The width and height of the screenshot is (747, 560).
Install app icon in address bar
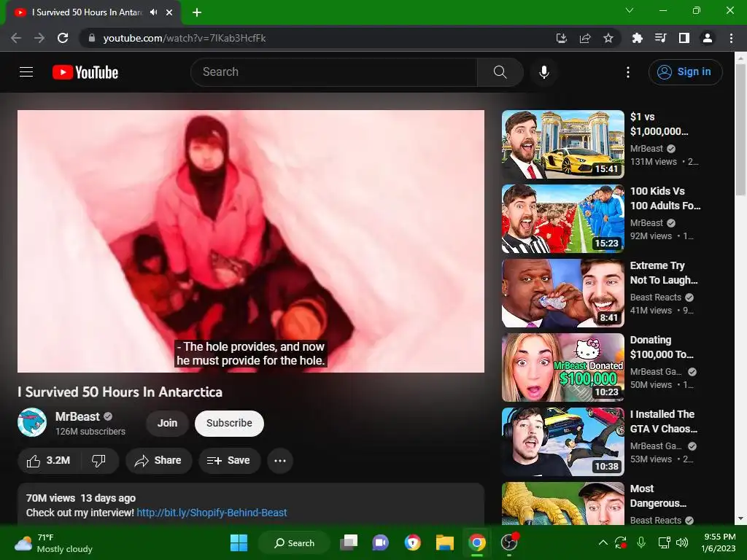coord(562,38)
